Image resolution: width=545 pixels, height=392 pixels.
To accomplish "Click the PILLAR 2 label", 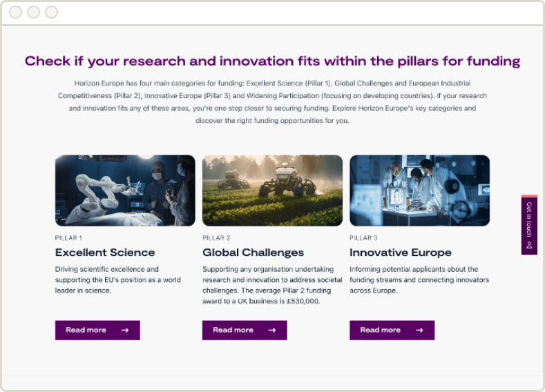I will [x=216, y=238].
